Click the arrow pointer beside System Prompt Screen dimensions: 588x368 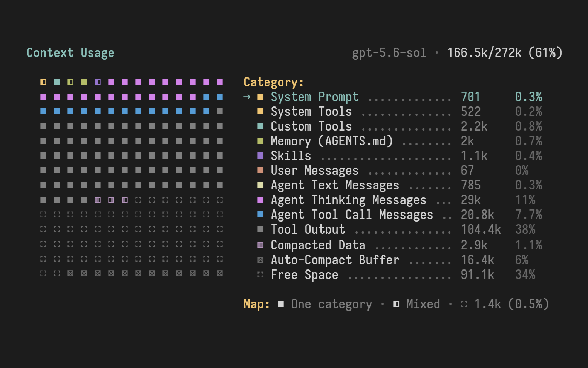(x=247, y=97)
